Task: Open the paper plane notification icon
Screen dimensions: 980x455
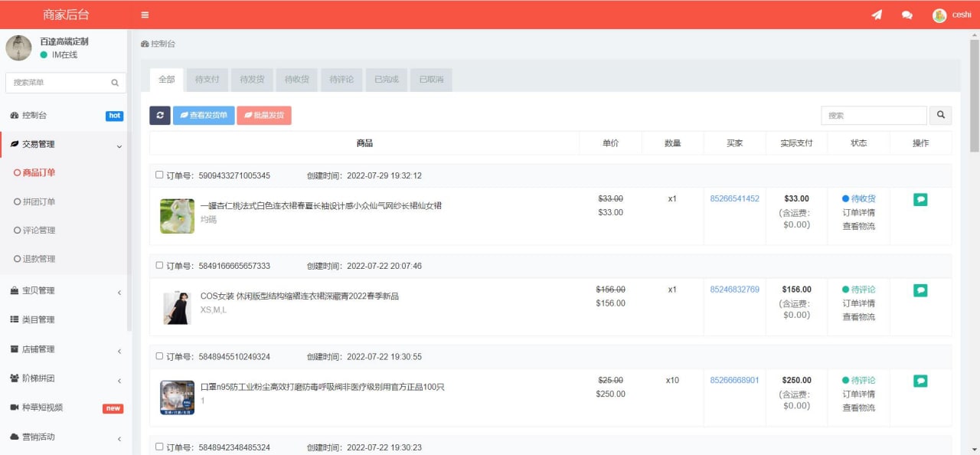Action: pos(877,15)
